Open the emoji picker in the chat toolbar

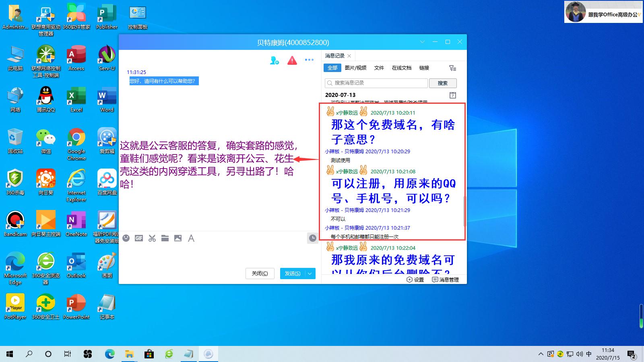tap(126, 238)
